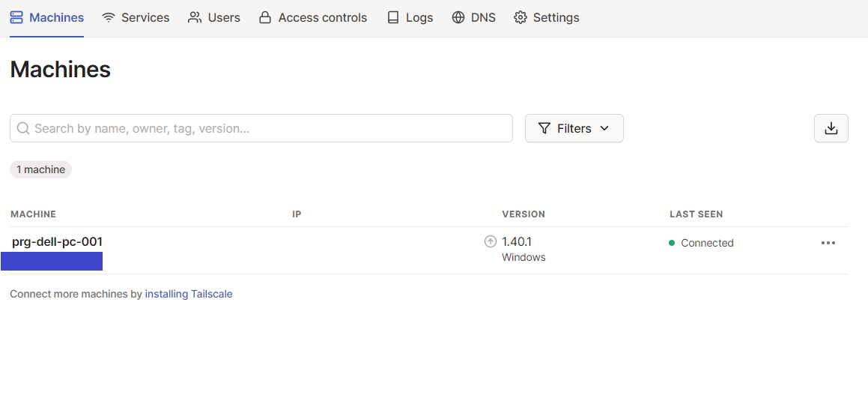Click the Settings gear icon
This screenshot has height=398, width=868.
[x=521, y=17]
